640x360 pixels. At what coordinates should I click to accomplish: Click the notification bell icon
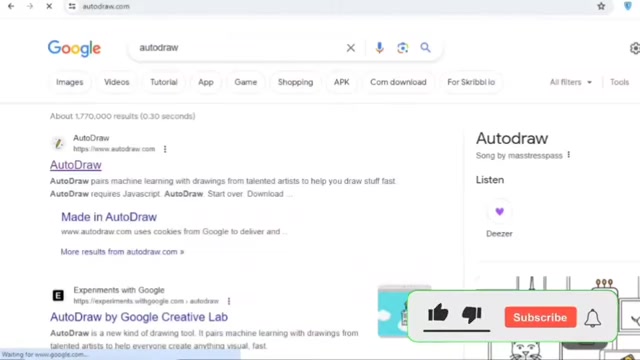tap(592, 318)
